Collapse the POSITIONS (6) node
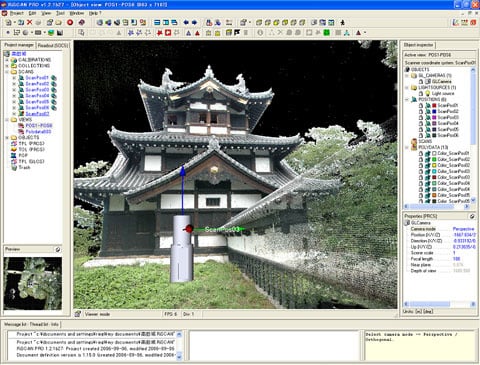The width and height of the screenshot is (480, 365). 407,100
